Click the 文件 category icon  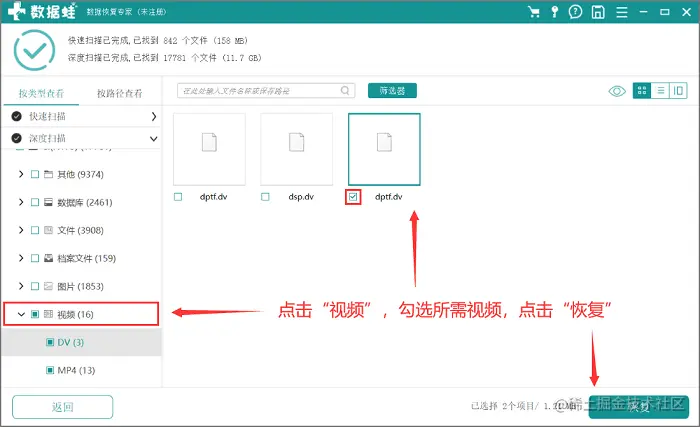[49, 230]
